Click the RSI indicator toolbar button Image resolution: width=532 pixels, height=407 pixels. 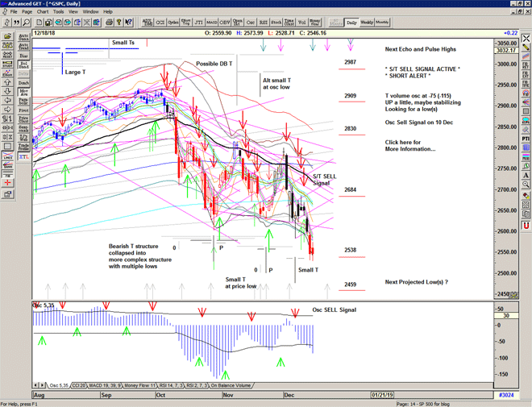click(x=263, y=21)
